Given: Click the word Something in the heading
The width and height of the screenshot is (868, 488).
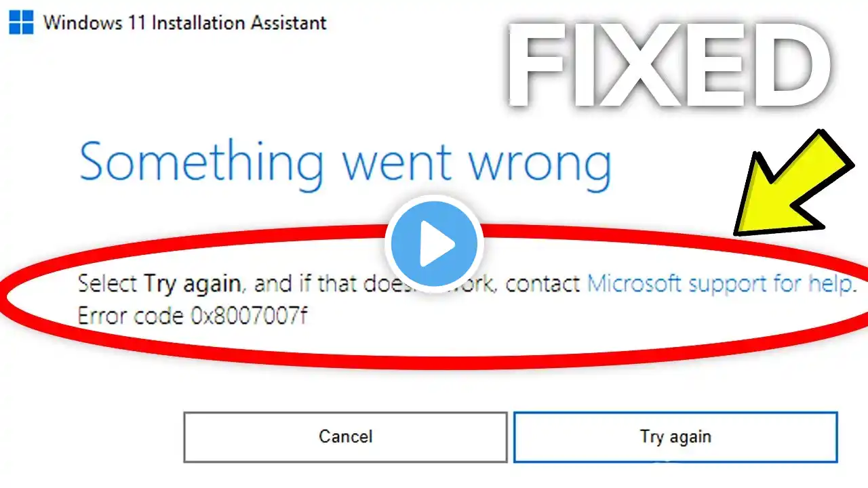Looking at the screenshot, I should 201,163.
